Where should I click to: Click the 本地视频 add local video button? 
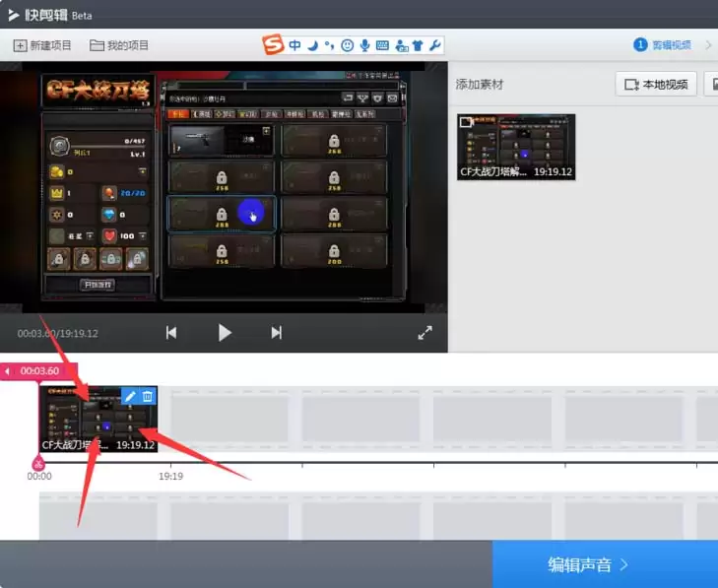point(656,85)
